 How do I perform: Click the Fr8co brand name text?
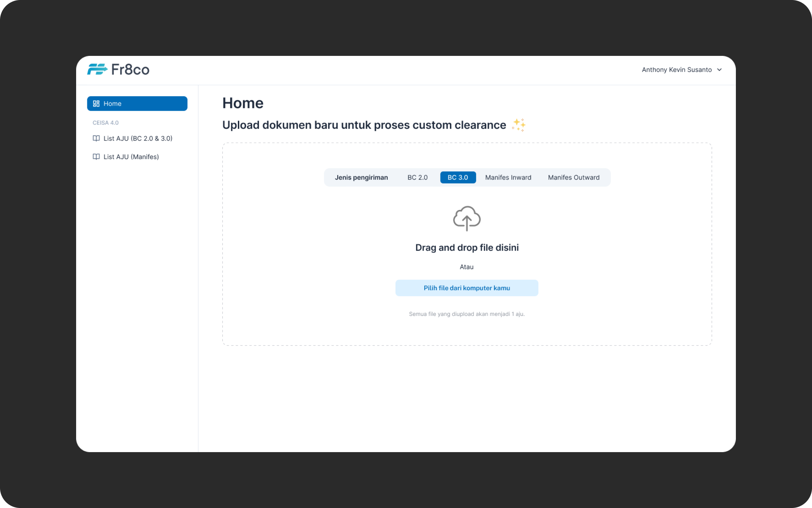tap(130, 70)
